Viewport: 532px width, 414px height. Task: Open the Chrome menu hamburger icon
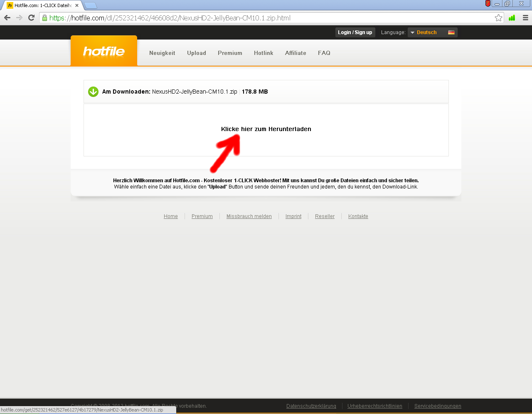point(525,18)
